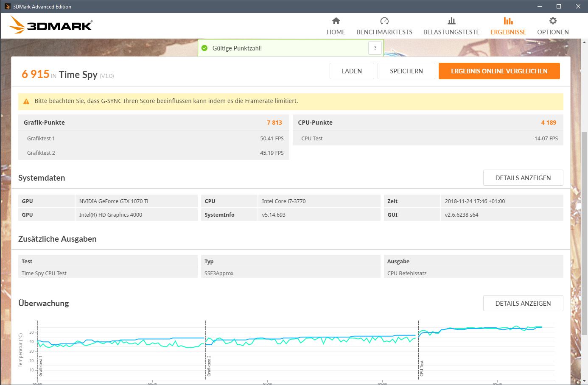Click Grafiktest 2 45.19 FPS value
588x385 pixels.
272,153
